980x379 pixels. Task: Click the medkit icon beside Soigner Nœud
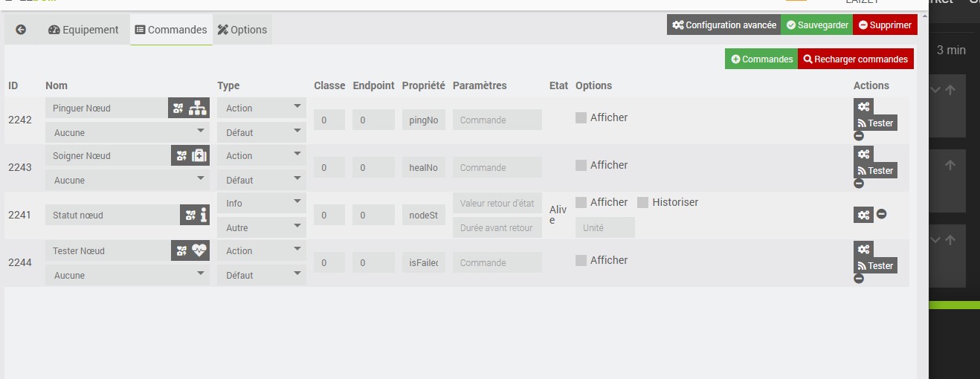point(199,155)
